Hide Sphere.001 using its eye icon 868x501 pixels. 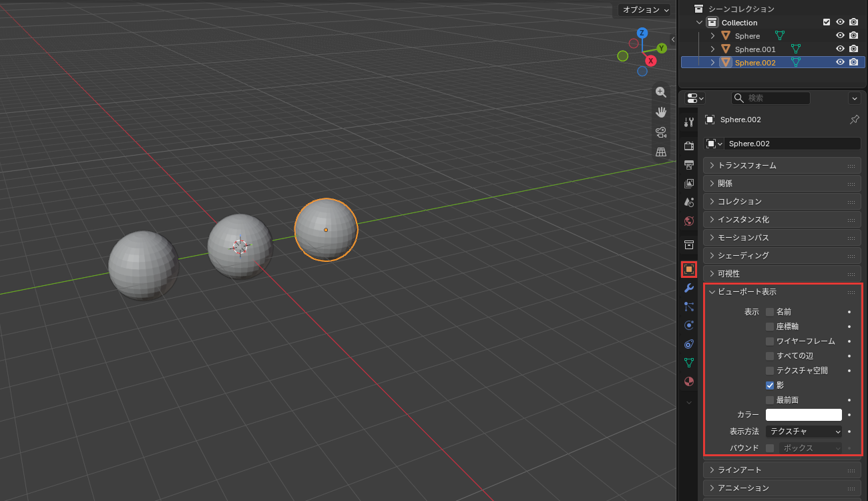pos(841,49)
